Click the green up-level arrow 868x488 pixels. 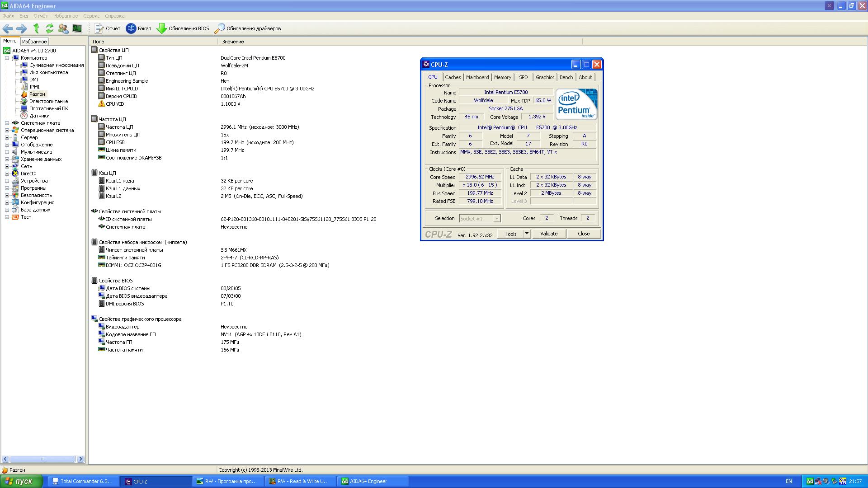point(36,28)
